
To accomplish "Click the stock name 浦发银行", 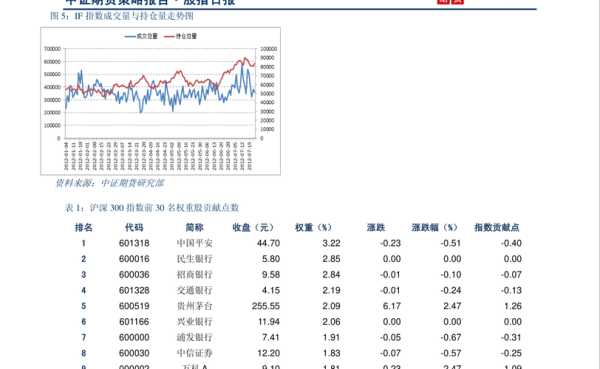I will 194,338.
